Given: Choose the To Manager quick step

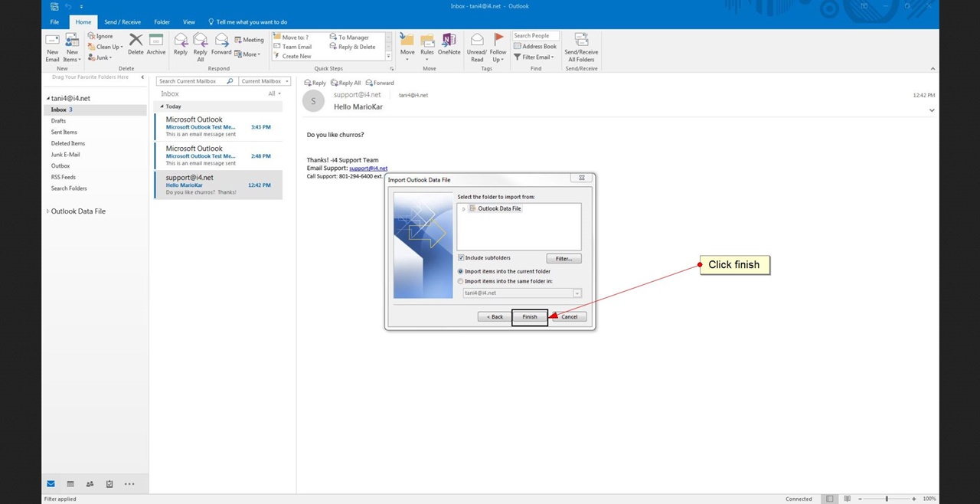Looking at the screenshot, I should [x=350, y=37].
